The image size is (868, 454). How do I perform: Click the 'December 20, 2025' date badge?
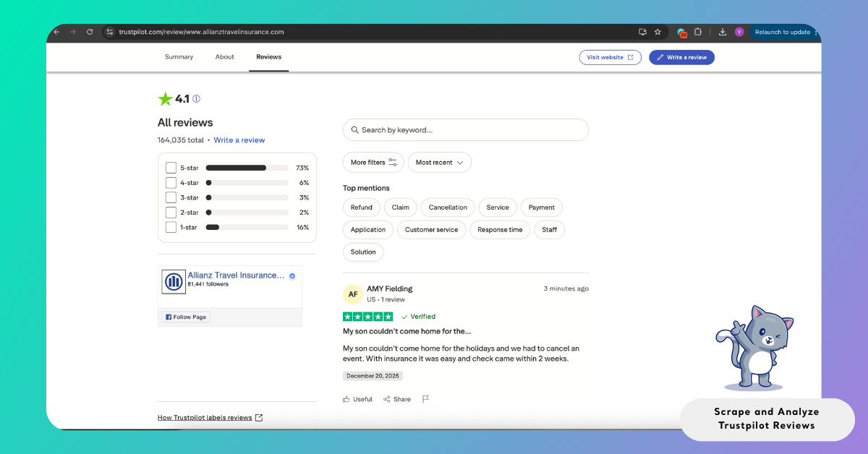[x=373, y=376]
